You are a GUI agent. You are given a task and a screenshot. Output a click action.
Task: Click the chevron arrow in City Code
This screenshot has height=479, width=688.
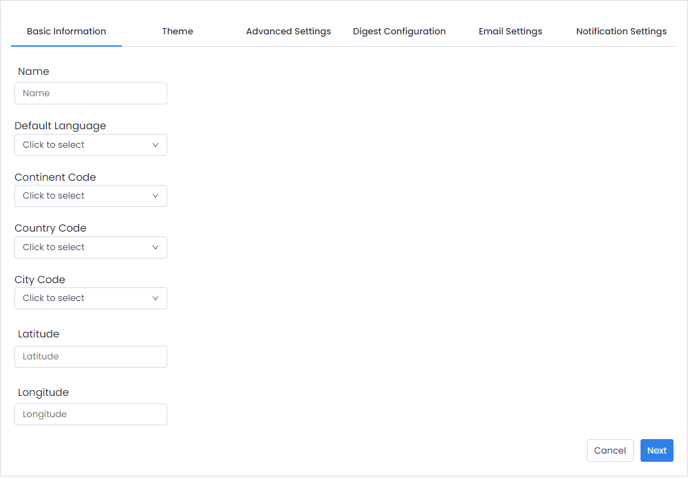click(155, 298)
